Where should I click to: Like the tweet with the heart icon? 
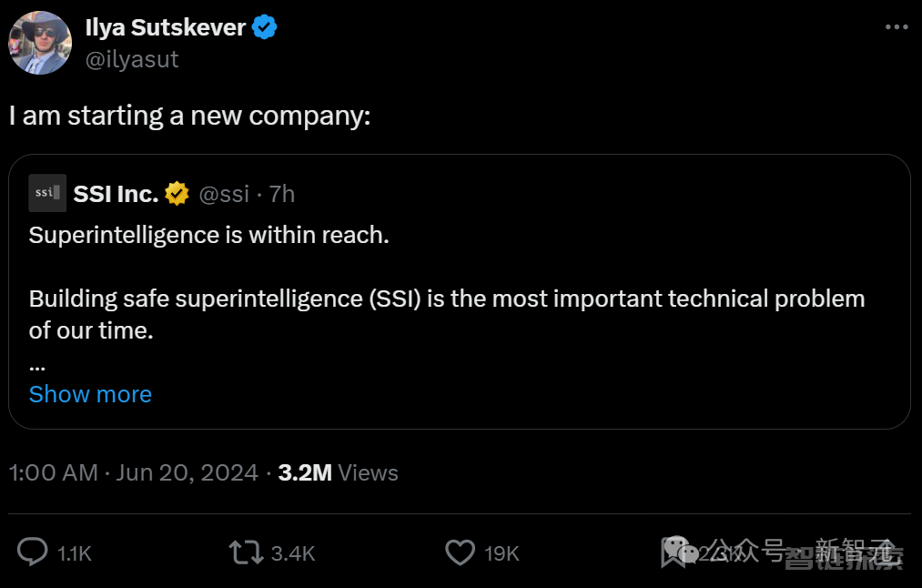[460, 552]
